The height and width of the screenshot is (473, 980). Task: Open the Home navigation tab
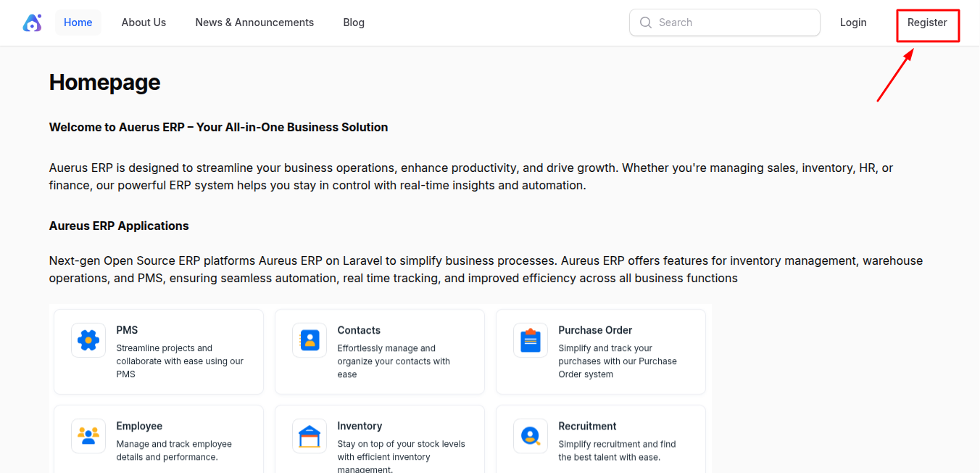78,22
